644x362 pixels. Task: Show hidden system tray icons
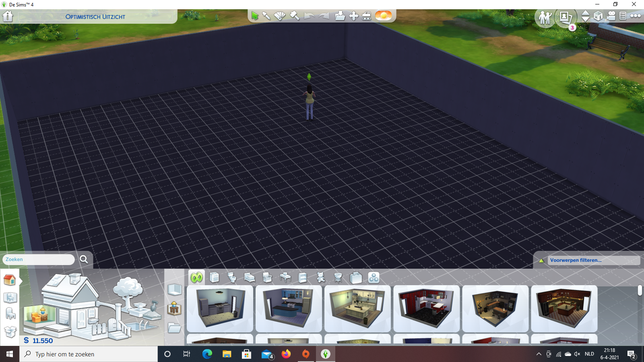point(539,354)
